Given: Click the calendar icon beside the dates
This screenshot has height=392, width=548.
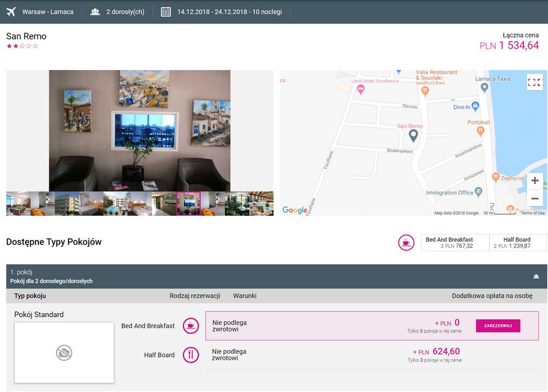Looking at the screenshot, I should pos(165,11).
